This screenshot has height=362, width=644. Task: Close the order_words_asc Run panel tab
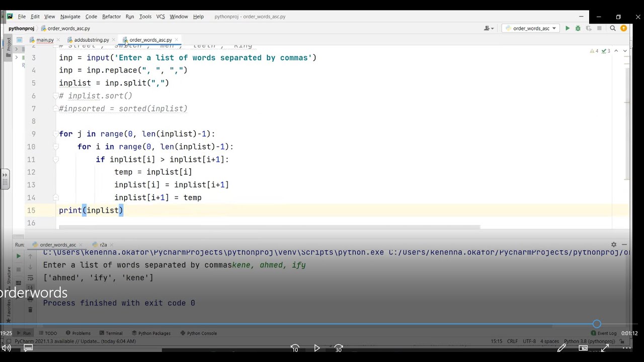[x=81, y=245]
